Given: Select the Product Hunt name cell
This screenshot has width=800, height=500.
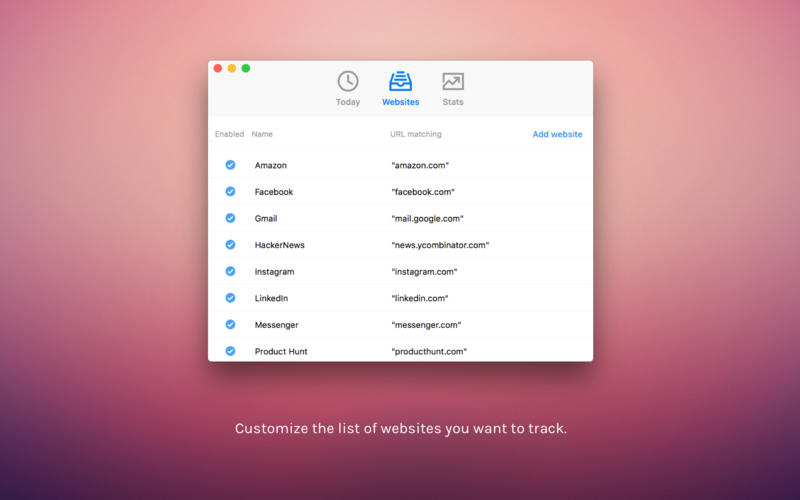Looking at the screenshot, I should pos(281,351).
